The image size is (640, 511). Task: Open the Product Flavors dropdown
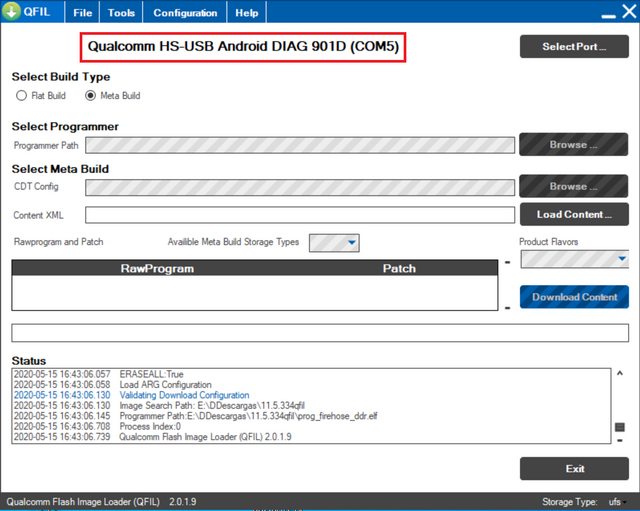point(574,259)
